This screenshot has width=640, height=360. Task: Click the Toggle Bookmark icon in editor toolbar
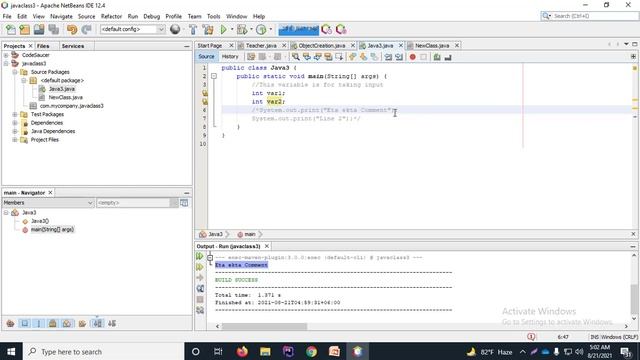coord(374,57)
